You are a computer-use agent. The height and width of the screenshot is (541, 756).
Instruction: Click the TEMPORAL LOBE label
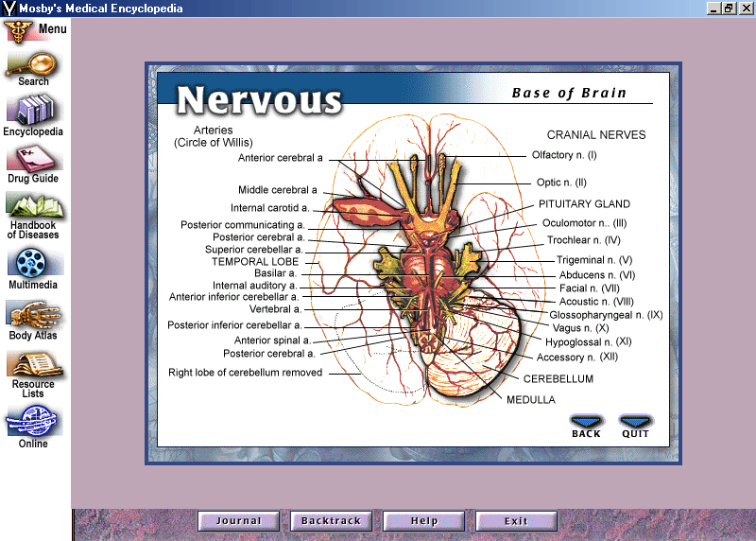pos(255,262)
